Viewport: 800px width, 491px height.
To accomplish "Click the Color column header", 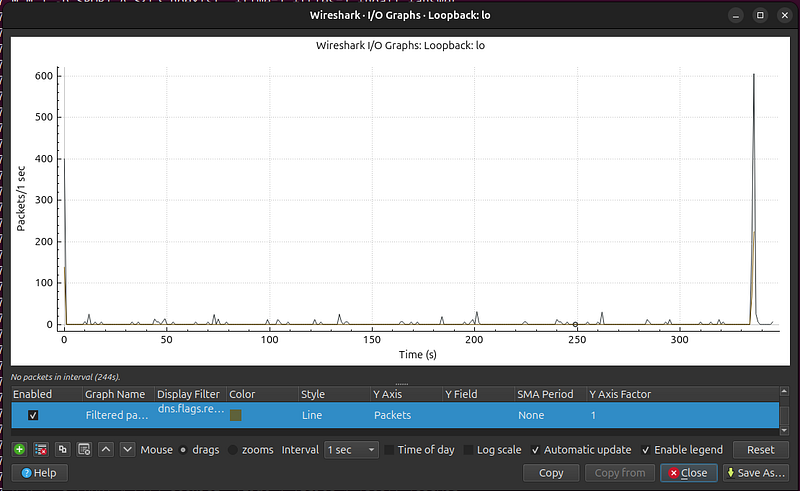I will pos(263,394).
